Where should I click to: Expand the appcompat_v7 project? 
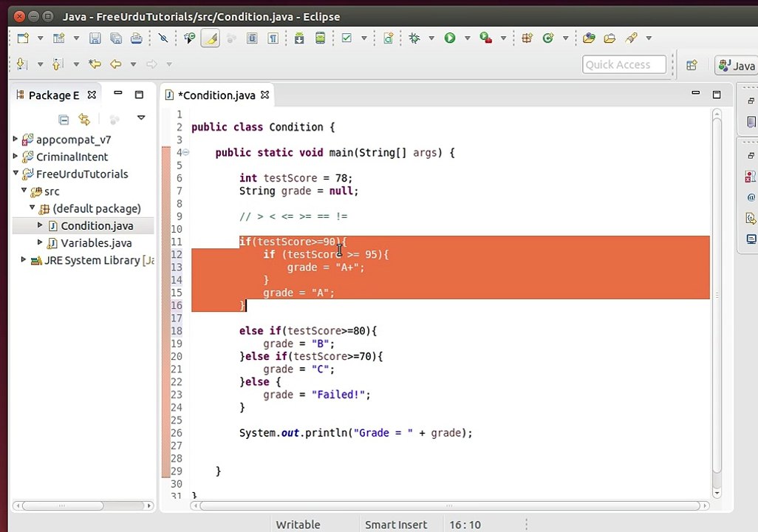[15, 140]
